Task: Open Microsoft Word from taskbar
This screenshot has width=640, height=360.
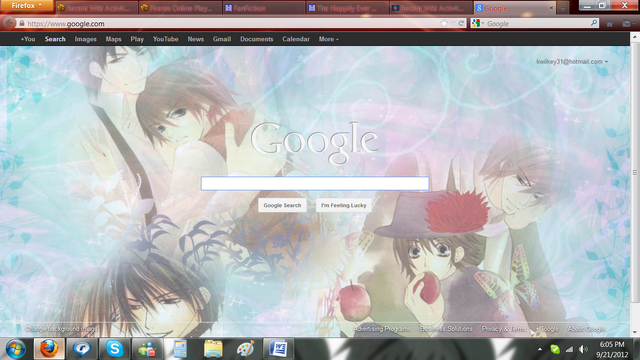Action: coord(278,349)
